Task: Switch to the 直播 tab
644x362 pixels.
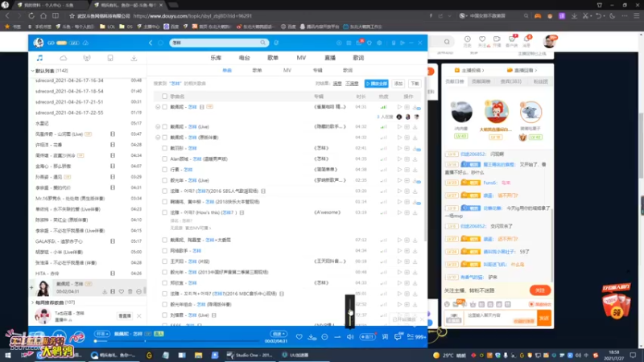Action: pos(330,58)
